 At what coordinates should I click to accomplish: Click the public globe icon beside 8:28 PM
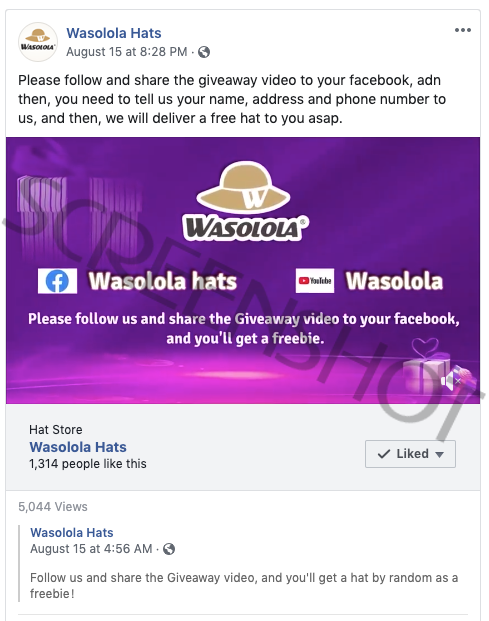coord(204,52)
